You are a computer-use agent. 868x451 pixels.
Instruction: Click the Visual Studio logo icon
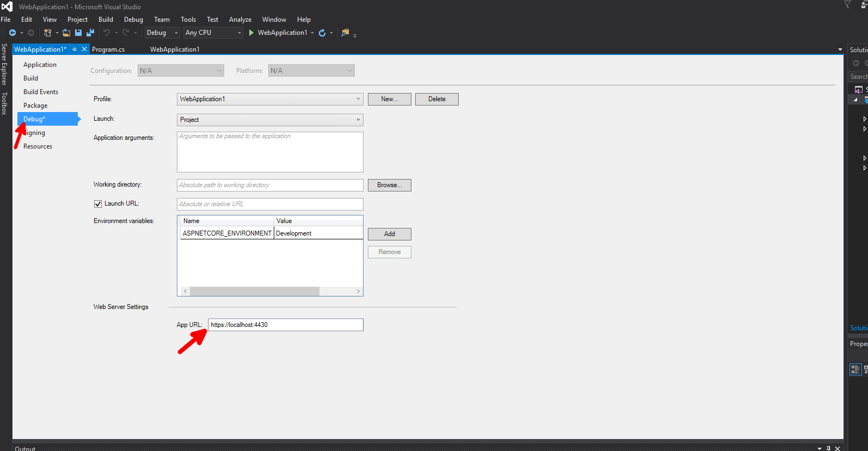coord(7,7)
